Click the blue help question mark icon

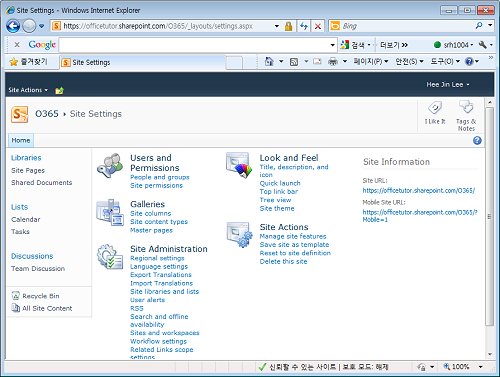[x=477, y=141]
